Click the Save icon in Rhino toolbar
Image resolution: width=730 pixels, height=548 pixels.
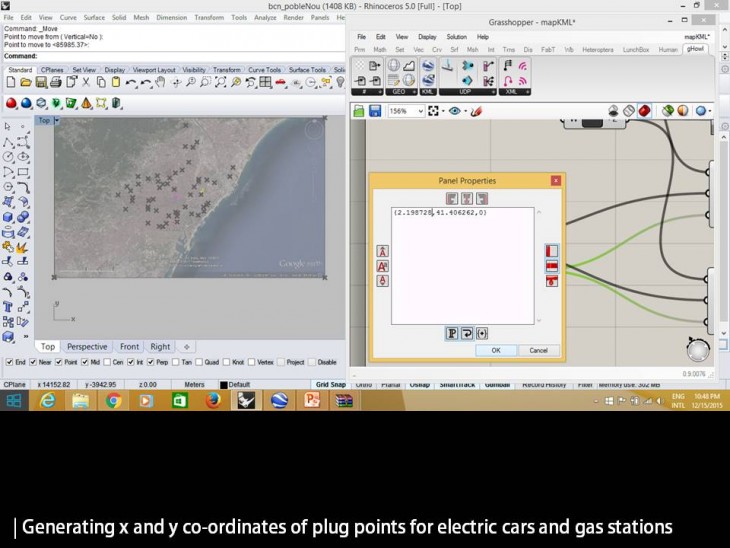tap(38, 83)
